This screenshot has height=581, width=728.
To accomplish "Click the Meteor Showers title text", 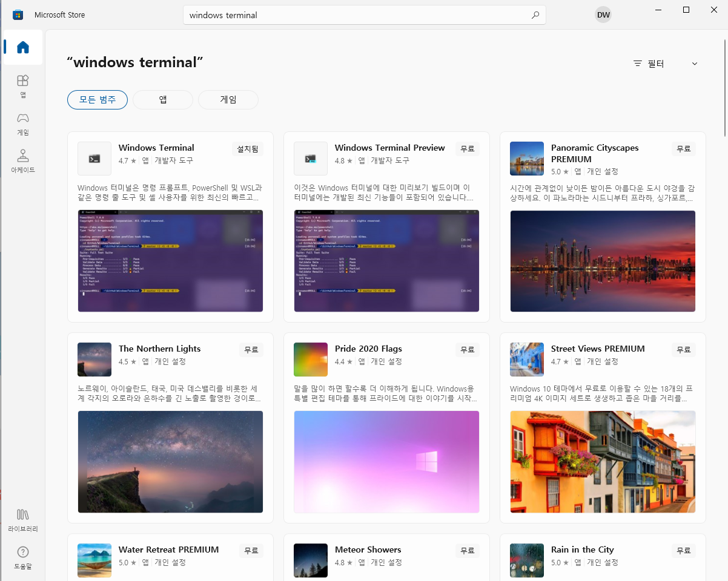I will point(368,550).
